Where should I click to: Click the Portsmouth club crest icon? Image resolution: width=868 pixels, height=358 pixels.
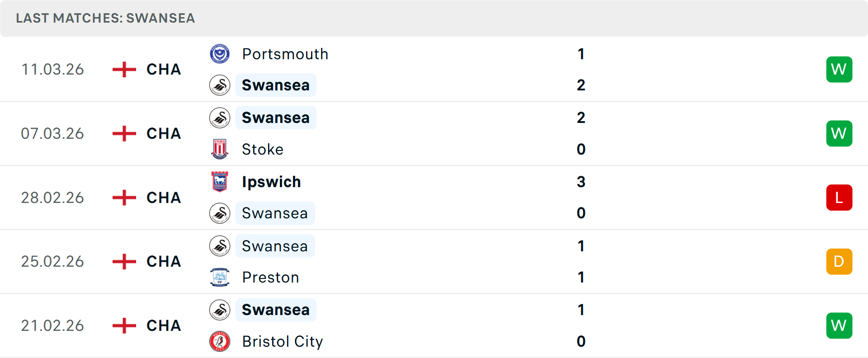point(220,54)
